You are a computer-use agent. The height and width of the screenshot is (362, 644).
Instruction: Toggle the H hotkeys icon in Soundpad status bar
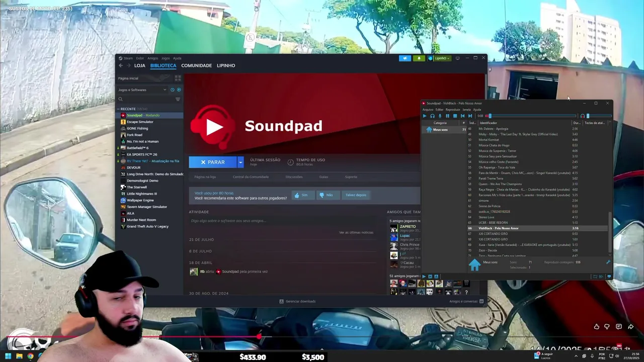click(430, 276)
